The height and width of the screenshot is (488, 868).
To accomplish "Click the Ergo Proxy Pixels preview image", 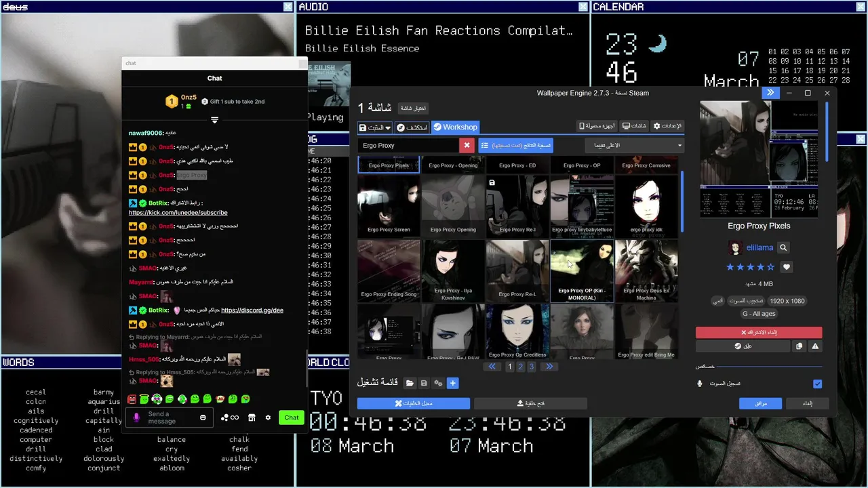I will point(759,159).
